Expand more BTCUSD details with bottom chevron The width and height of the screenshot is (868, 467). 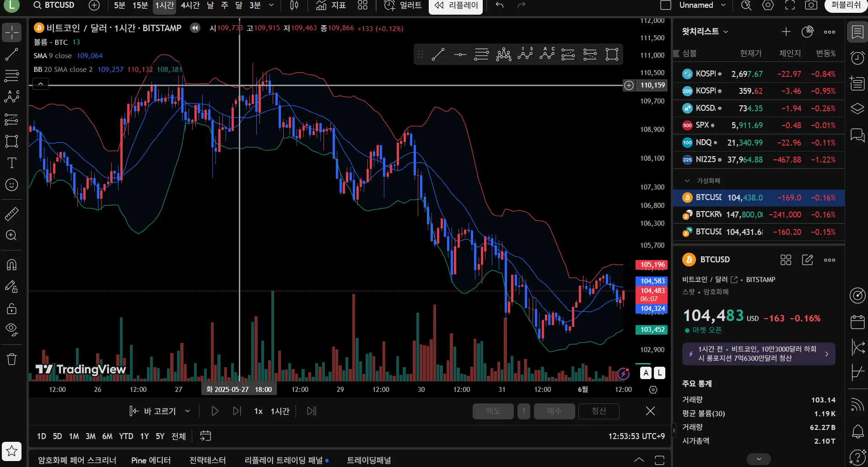(x=759, y=459)
